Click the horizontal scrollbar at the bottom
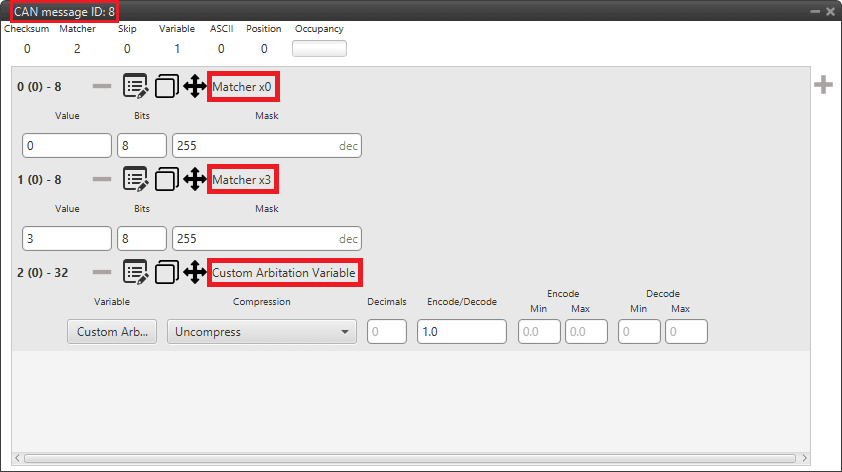Image resolution: width=842 pixels, height=472 pixels. click(410, 459)
